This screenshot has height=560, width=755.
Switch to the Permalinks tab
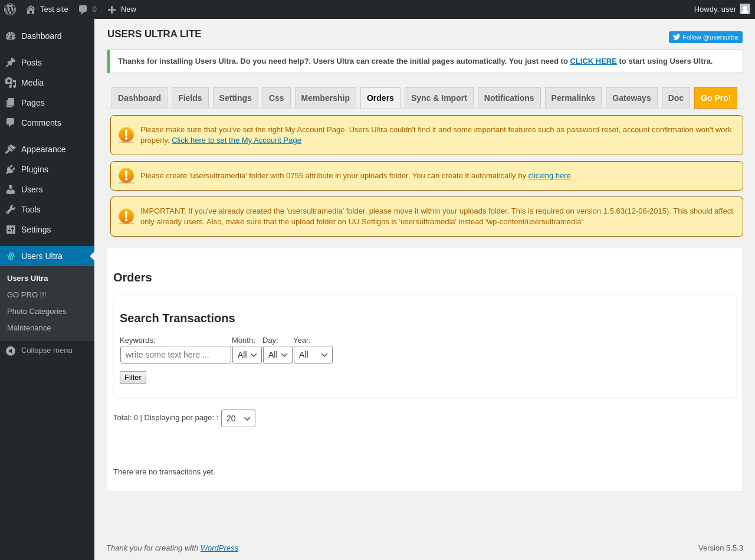(x=573, y=98)
